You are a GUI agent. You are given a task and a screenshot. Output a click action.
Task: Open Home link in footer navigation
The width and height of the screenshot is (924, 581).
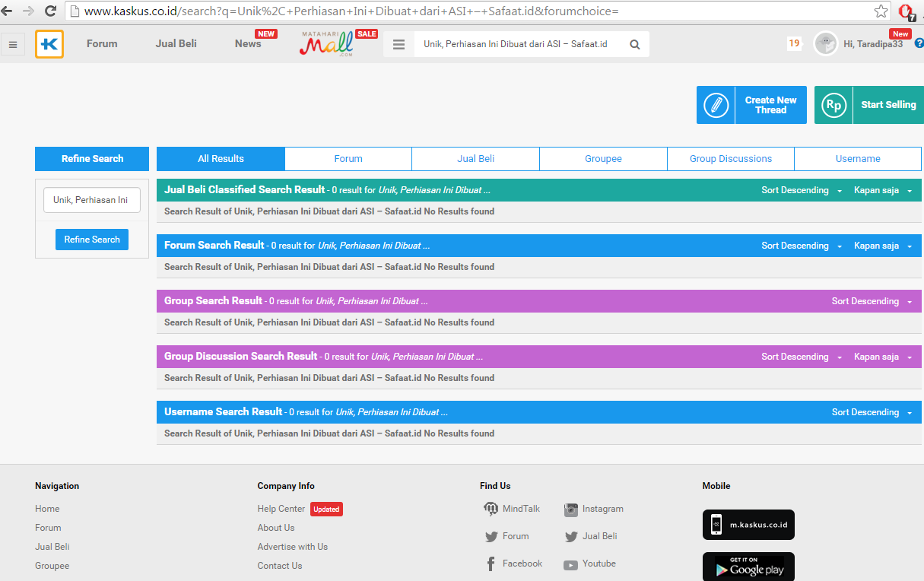click(47, 509)
